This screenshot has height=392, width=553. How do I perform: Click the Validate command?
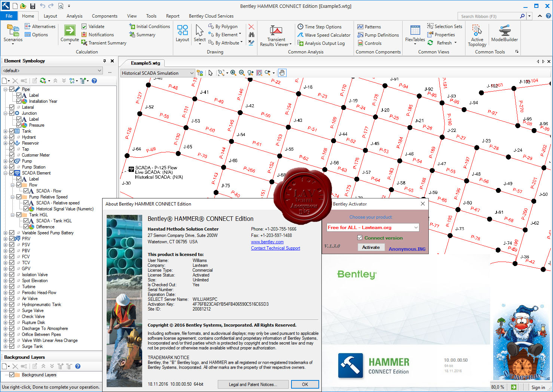coord(93,27)
